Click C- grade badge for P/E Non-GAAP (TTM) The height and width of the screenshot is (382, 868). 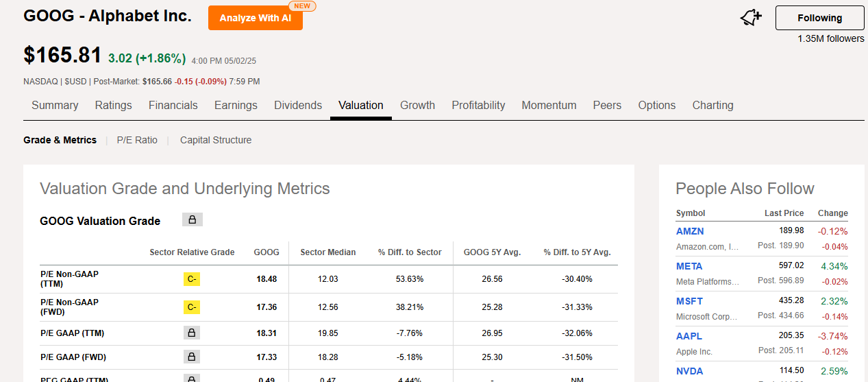(x=192, y=279)
